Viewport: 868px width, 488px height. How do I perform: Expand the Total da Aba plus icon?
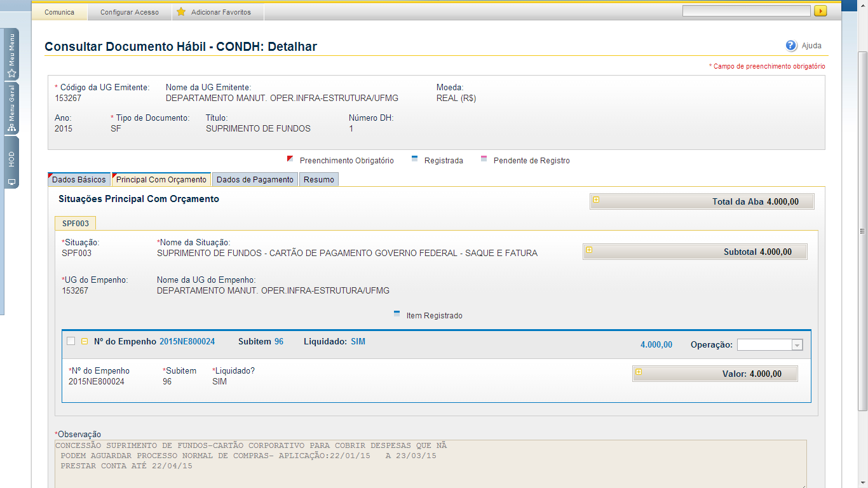596,200
